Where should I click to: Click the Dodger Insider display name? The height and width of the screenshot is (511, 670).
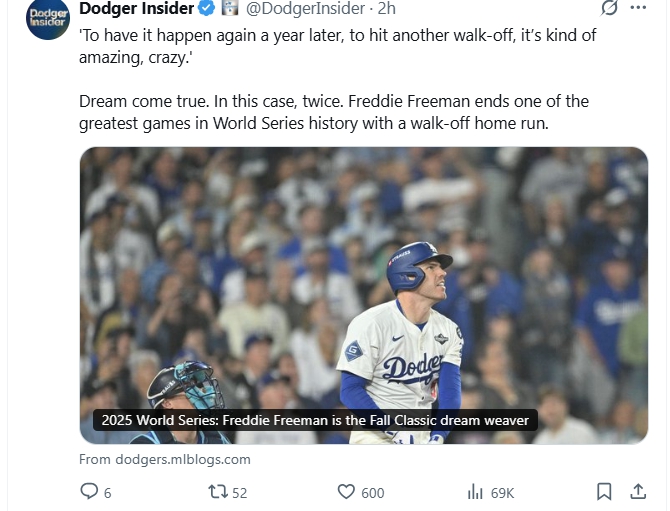tap(136, 8)
